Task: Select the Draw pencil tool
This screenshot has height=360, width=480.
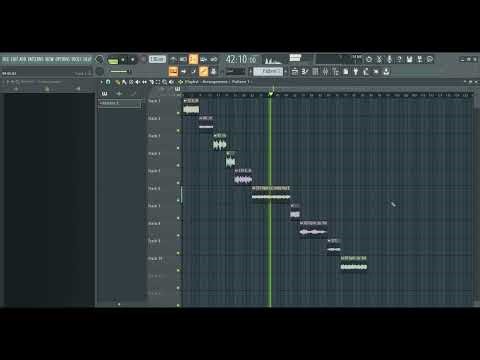Action: click(117, 82)
